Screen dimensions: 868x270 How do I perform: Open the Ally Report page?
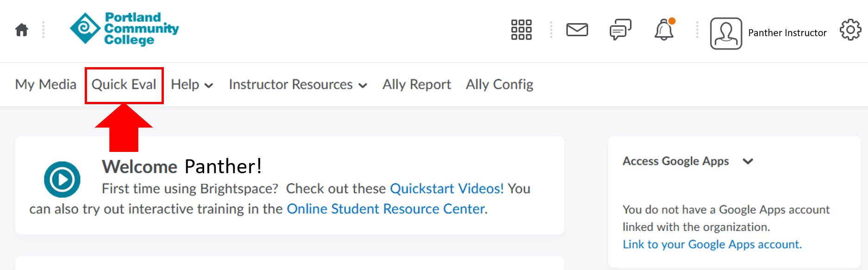pos(416,84)
